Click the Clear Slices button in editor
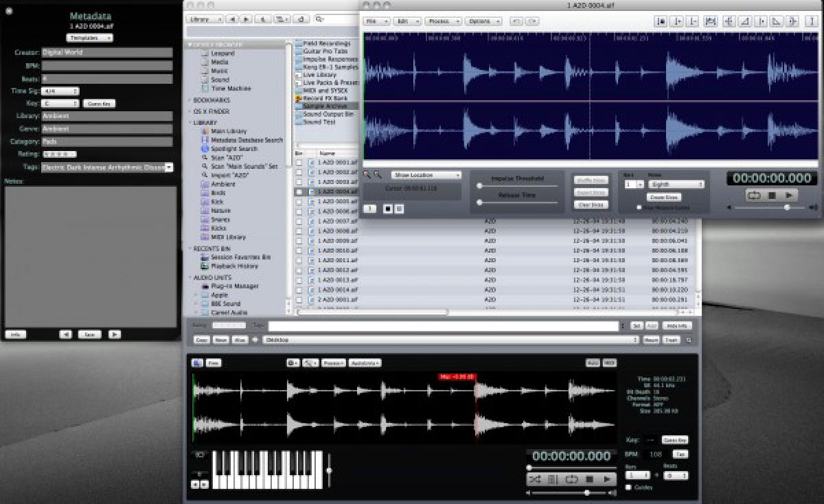 click(x=591, y=205)
